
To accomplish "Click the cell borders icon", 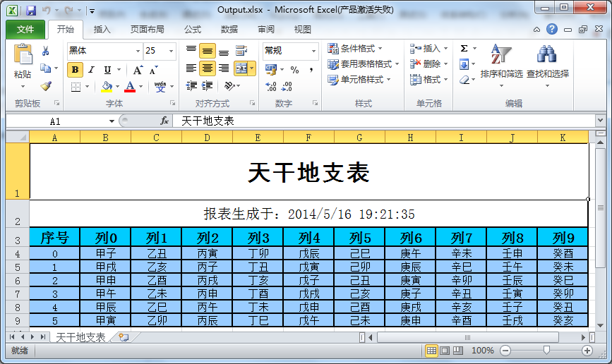I will tap(76, 87).
